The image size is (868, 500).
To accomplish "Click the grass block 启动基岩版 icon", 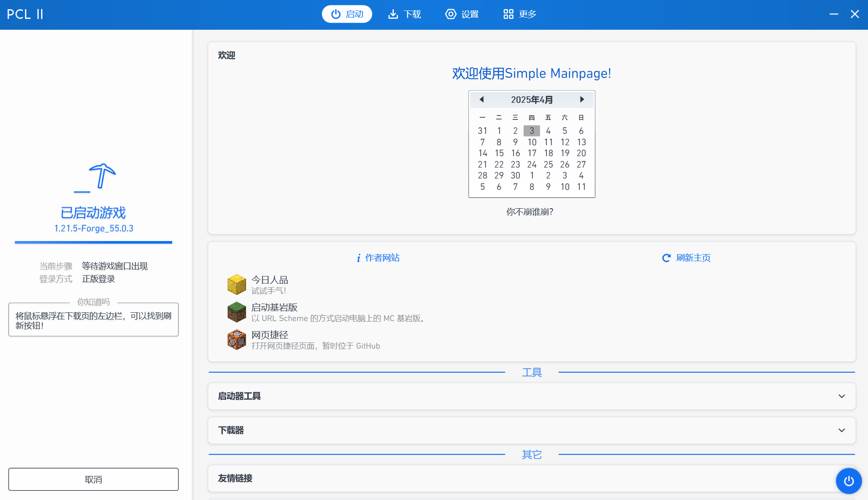I will tap(236, 312).
